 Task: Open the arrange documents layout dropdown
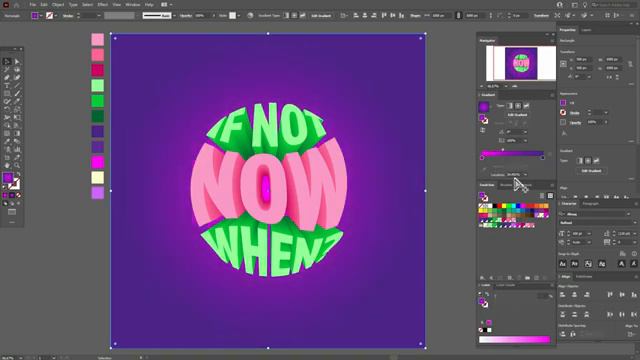click(x=166, y=4)
